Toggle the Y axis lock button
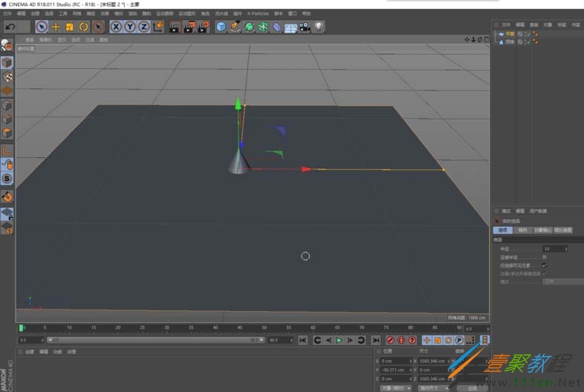The image size is (584, 392). (x=130, y=27)
